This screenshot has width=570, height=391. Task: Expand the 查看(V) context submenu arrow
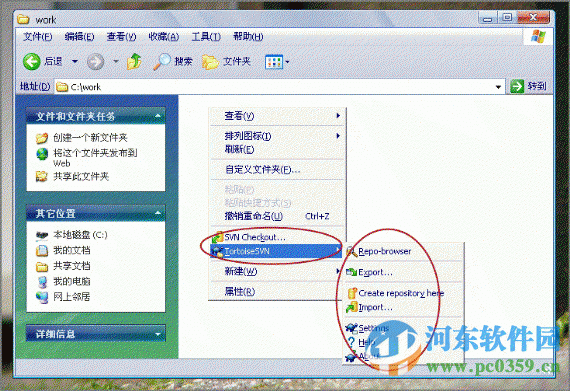point(338,116)
